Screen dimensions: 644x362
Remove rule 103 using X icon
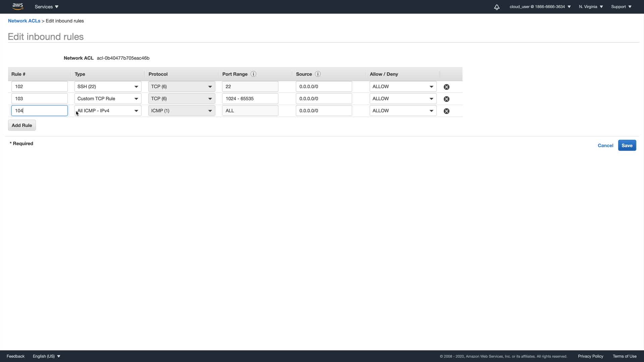pos(446,99)
